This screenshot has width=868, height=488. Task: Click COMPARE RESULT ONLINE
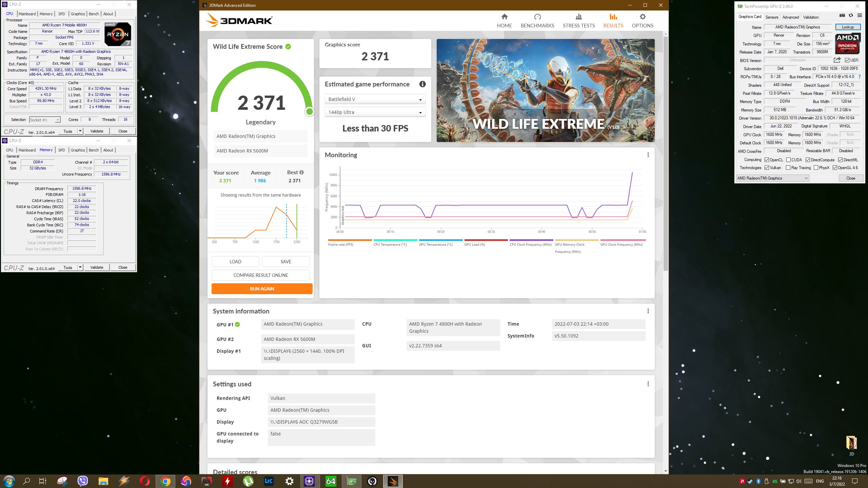point(260,275)
